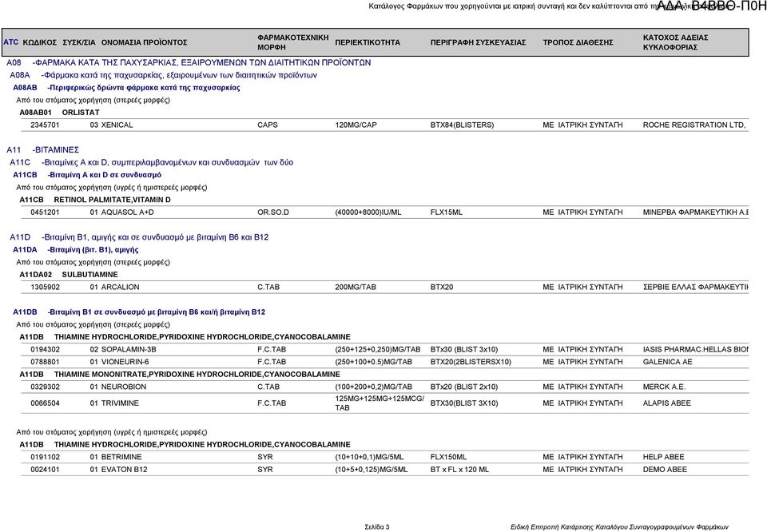The image size is (767, 532).
Task: Click 200MG/TAB content value
Action: pyautogui.click(x=356, y=287)
